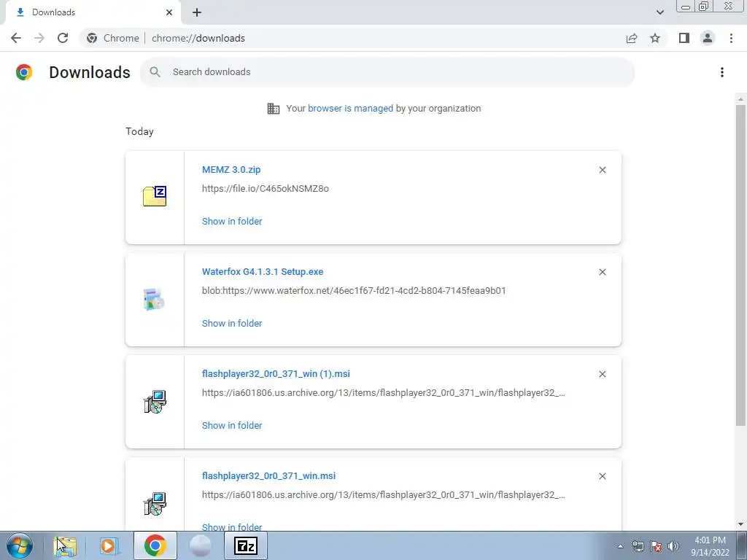Open the side panel icon
The width and height of the screenshot is (747, 560).
pos(684,38)
